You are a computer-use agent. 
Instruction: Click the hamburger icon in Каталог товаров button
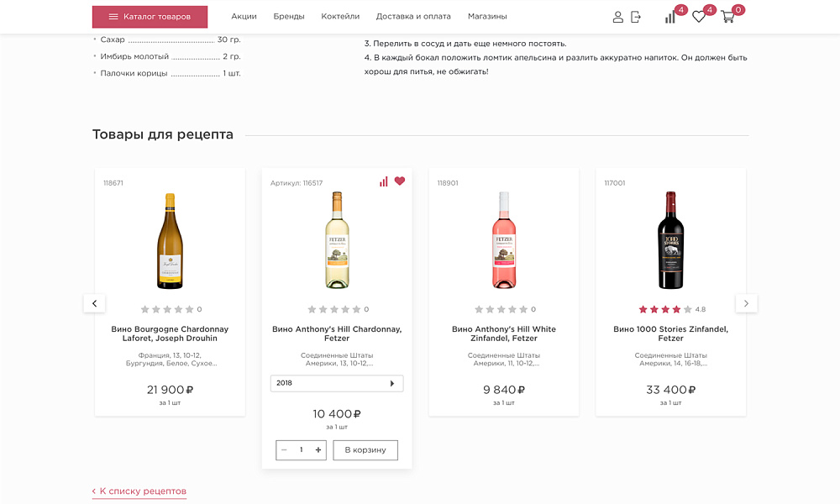click(115, 16)
